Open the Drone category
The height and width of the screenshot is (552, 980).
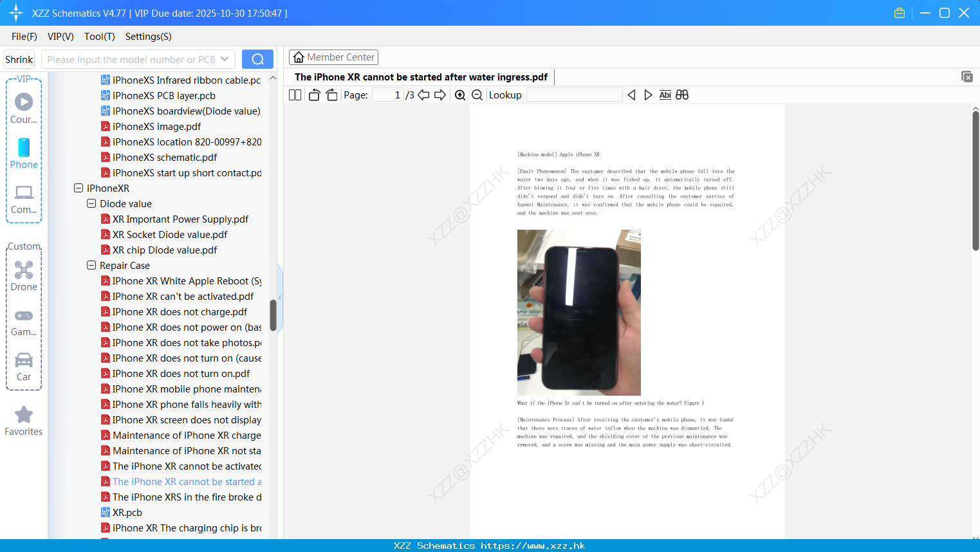pyautogui.click(x=24, y=276)
